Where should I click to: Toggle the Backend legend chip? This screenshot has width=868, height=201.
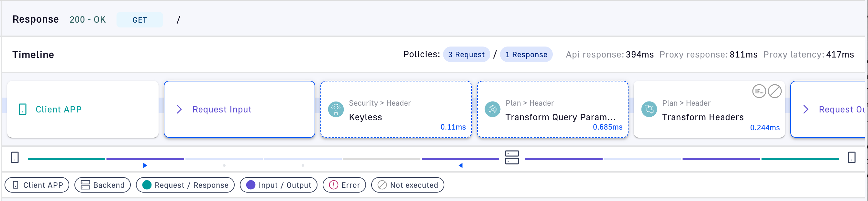tap(103, 185)
